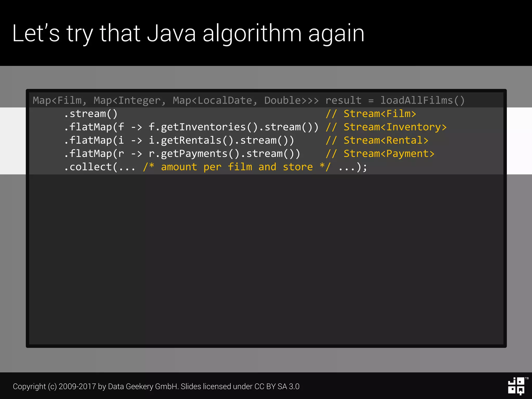This screenshot has height=399, width=532.
Task: Click the 'r.getPayments().stream()' flatMap line
Action: point(182,154)
